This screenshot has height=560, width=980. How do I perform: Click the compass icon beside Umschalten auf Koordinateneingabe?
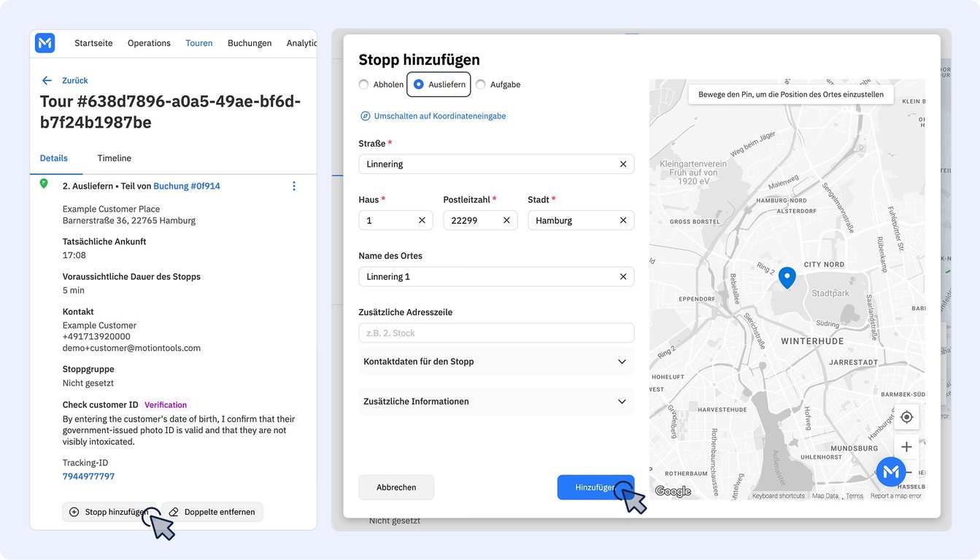366,116
